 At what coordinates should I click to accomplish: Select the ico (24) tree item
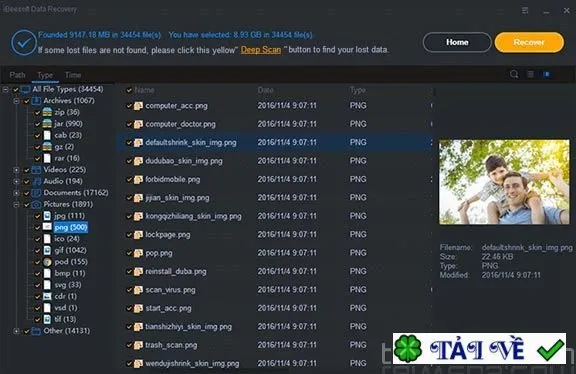pos(67,239)
